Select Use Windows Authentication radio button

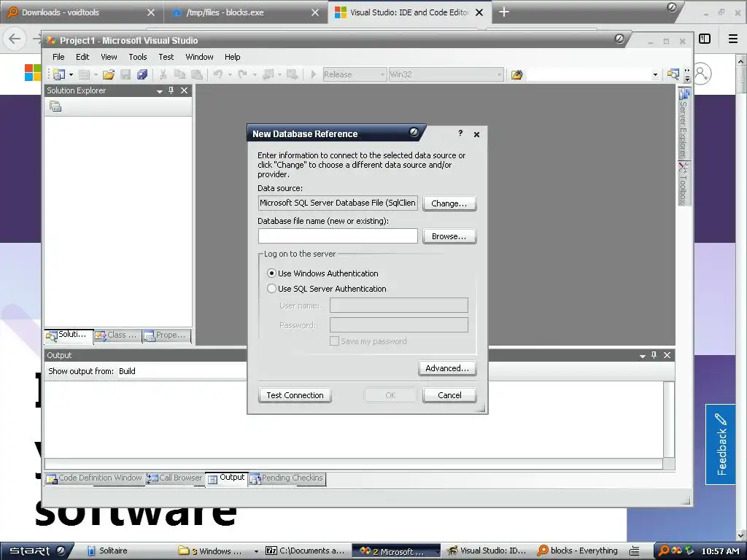[271, 273]
